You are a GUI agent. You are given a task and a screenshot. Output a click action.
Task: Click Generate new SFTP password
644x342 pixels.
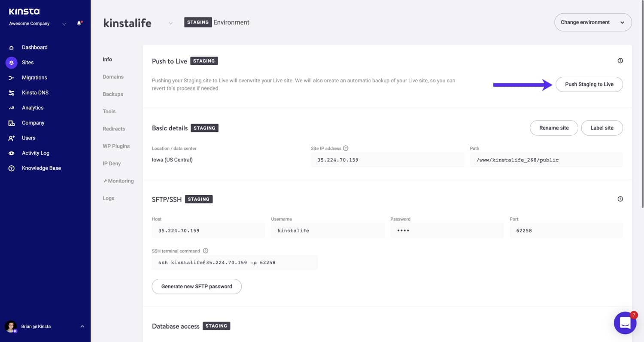[x=197, y=287]
